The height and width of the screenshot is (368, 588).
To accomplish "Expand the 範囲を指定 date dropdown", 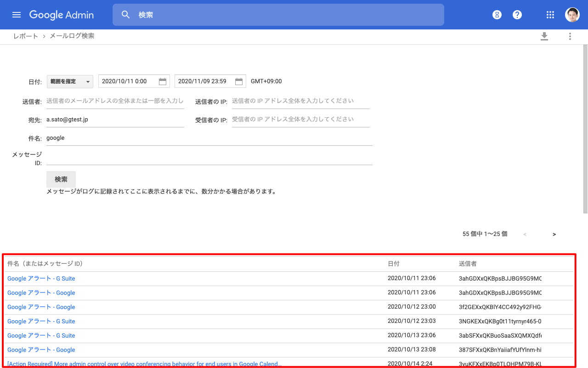I will point(70,81).
